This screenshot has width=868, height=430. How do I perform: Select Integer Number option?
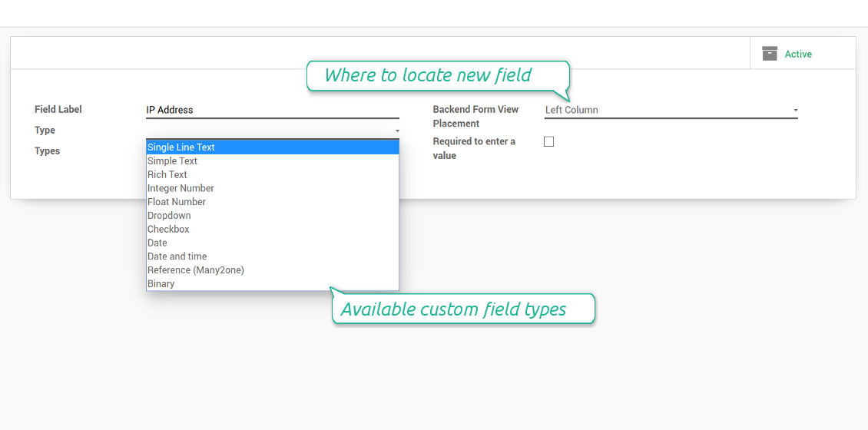coord(273,188)
